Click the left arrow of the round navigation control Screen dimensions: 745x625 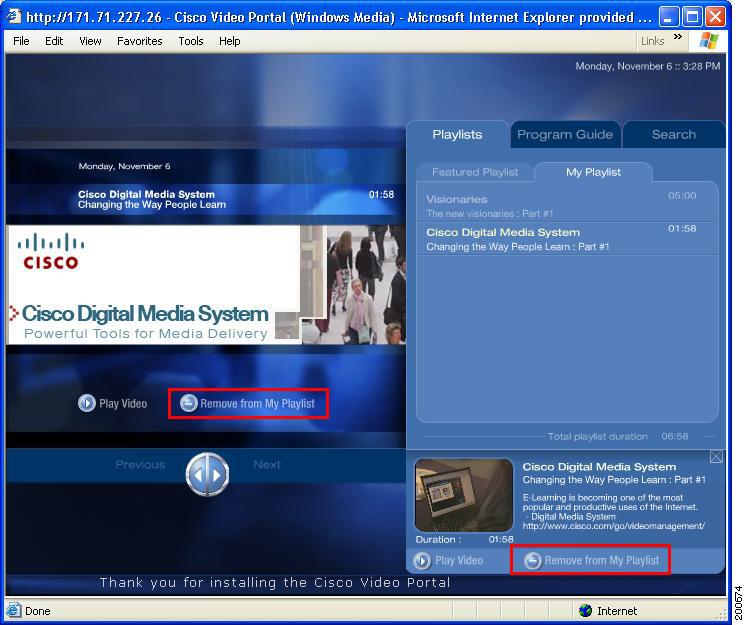199,475
